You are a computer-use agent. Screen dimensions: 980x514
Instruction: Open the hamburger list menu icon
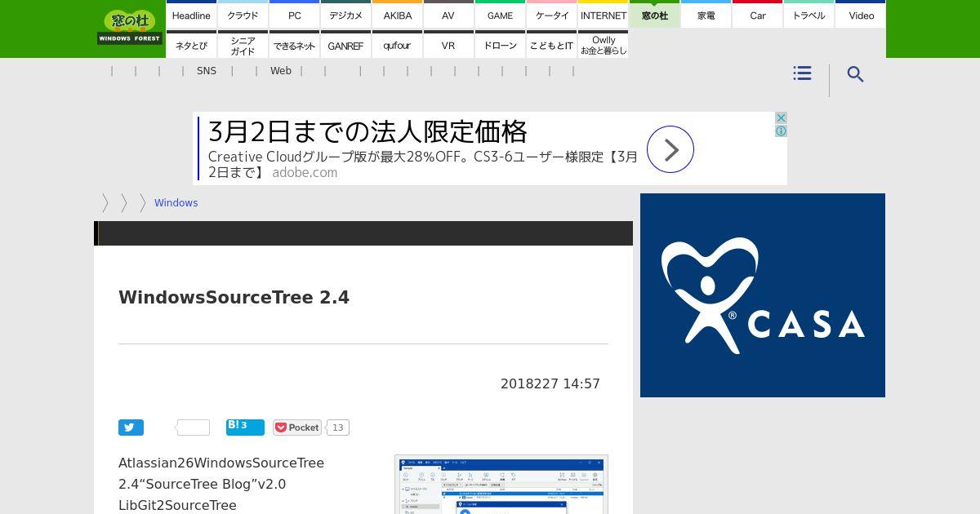pos(802,73)
